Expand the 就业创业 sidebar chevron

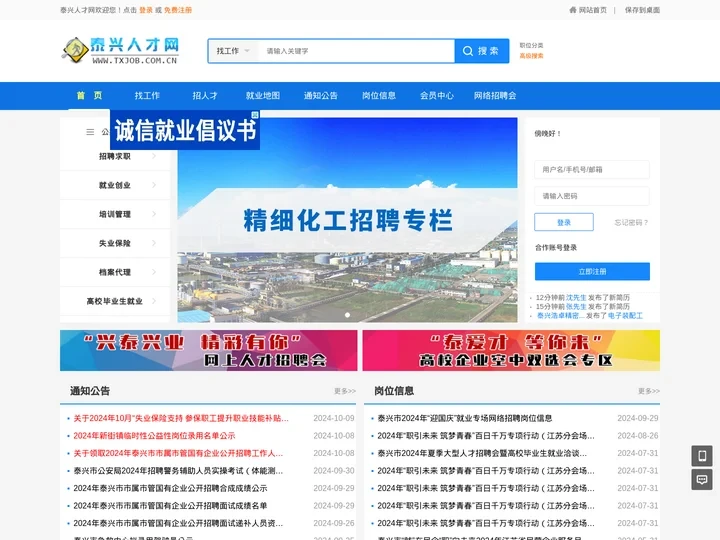(154, 185)
